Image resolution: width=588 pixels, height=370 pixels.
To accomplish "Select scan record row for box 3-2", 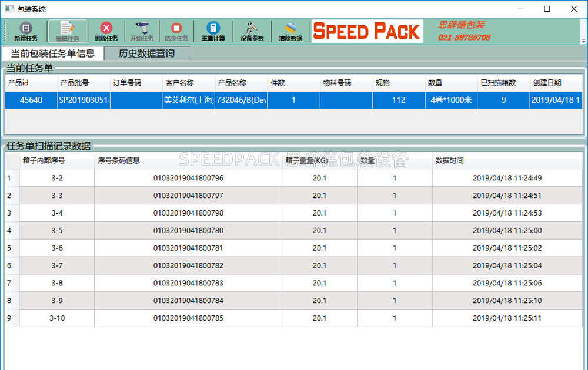I will point(176,178).
